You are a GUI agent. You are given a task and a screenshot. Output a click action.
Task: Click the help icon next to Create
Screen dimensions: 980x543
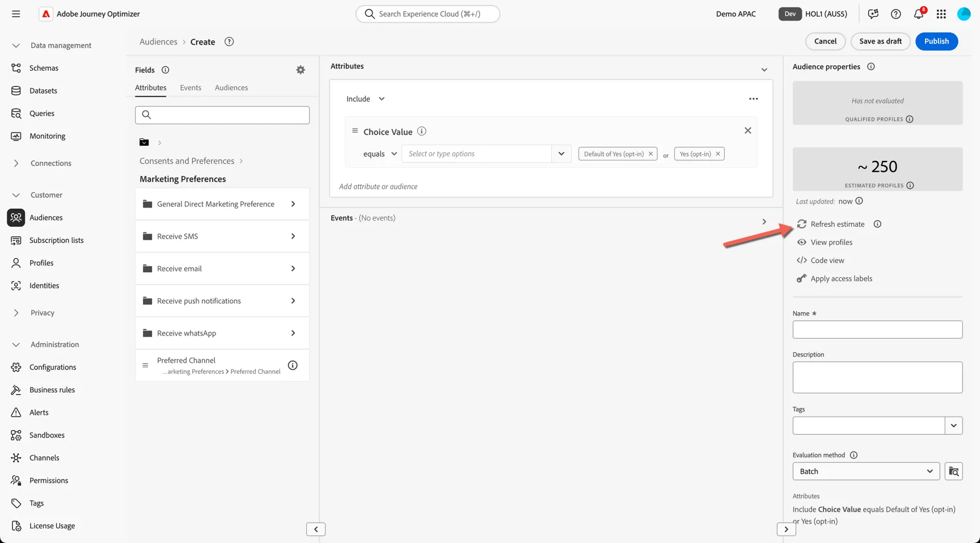229,41
